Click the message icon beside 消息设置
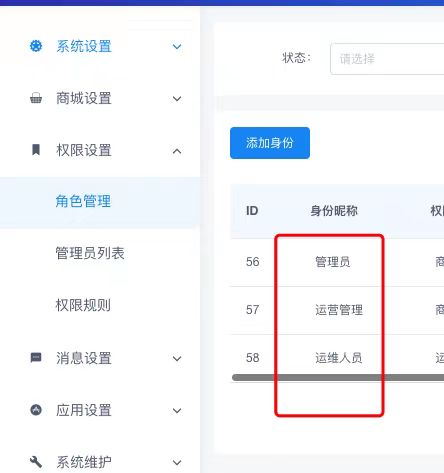The width and height of the screenshot is (444, 473). [36, 358]
